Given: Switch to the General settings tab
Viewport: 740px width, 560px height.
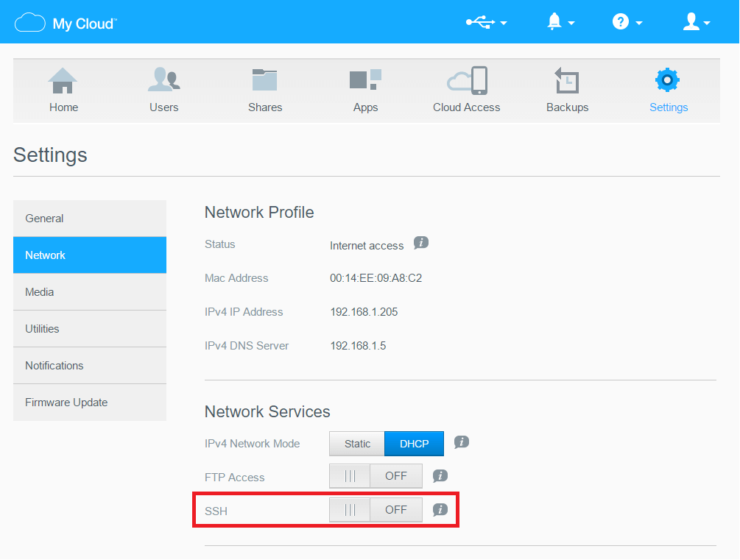Looking at the screenshot, I should point(90,219).
